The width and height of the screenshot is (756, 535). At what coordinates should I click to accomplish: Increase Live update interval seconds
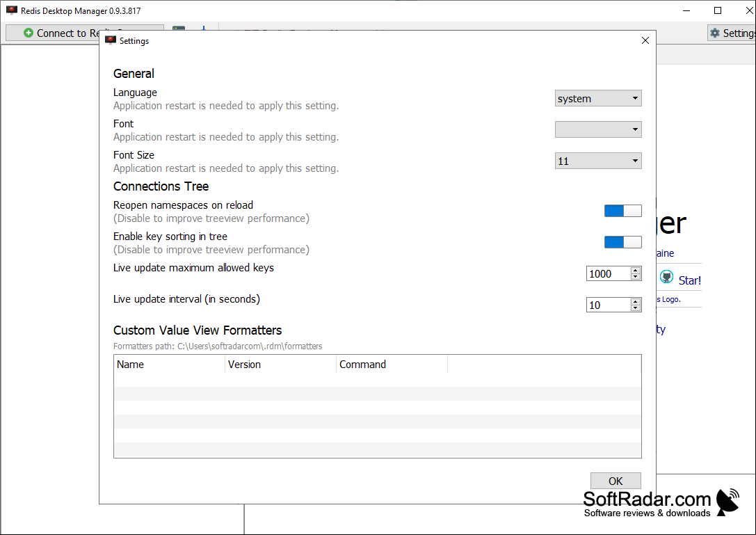(636, 301)
